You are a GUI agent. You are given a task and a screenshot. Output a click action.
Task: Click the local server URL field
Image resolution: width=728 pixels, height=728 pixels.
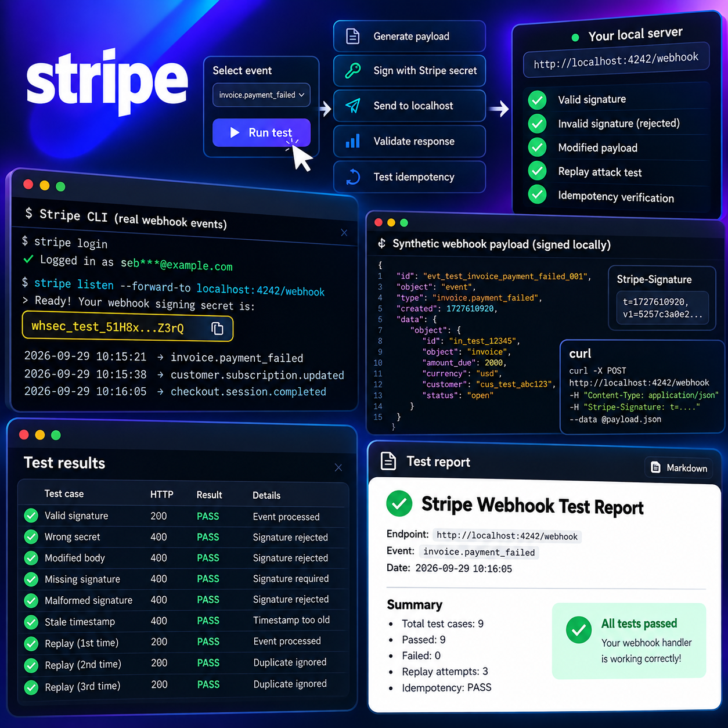pos(616,60)
